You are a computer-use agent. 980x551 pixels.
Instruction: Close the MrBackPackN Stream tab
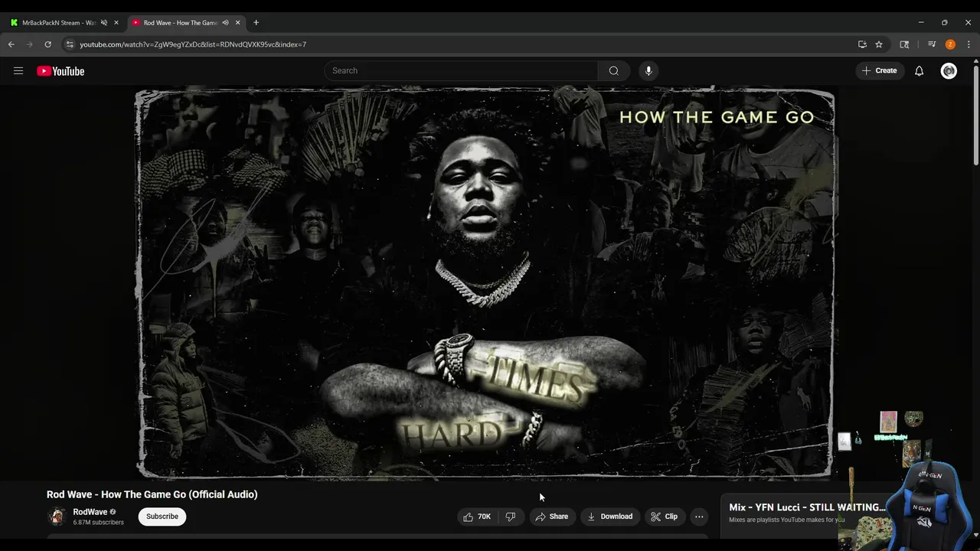click(x=116, y=23)
